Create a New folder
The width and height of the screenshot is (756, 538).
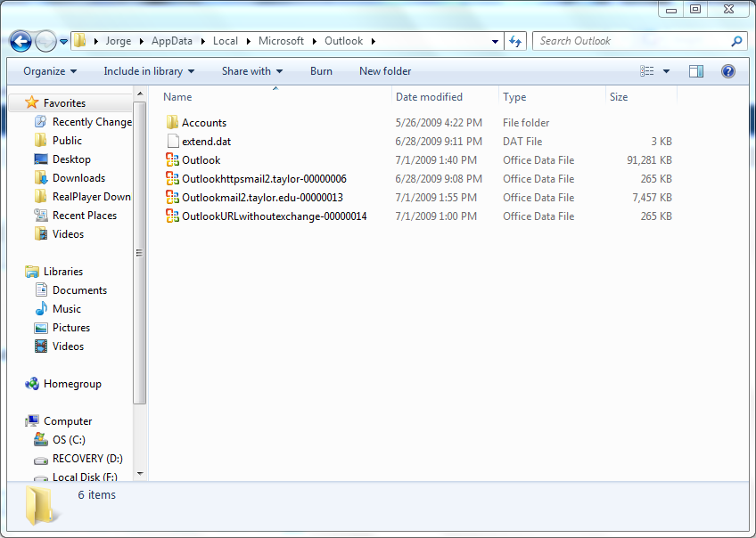(385, 71)
